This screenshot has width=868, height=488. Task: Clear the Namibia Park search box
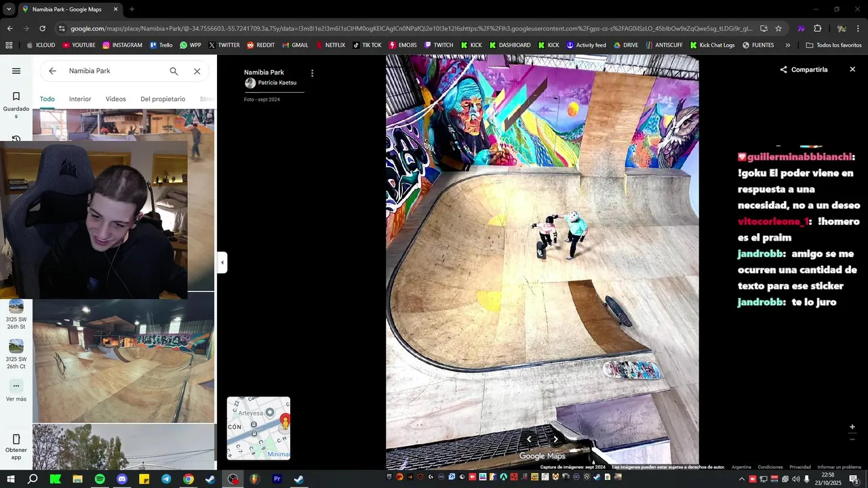197,71
